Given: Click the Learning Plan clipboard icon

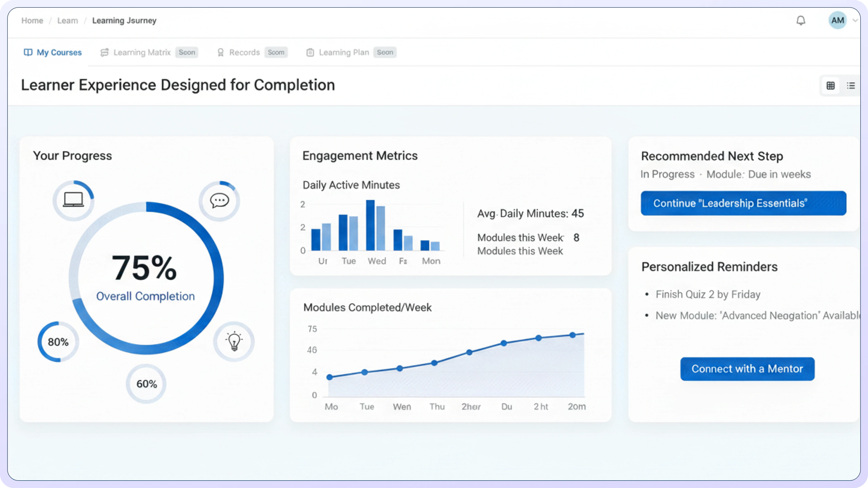Looking at the screenshot, I should tap(310, 53).
